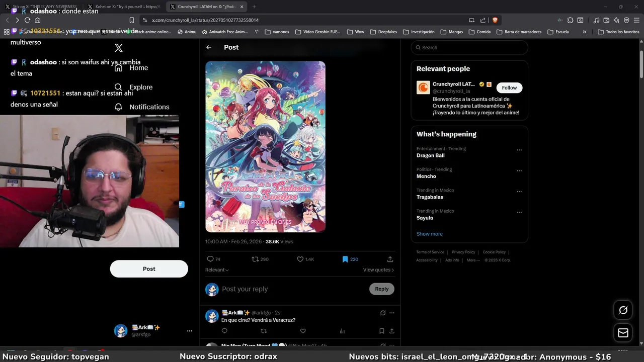This screenshot has height=362, width=644.
Task: Bookmark arkfgo's reply
Action: click(381, 331)
